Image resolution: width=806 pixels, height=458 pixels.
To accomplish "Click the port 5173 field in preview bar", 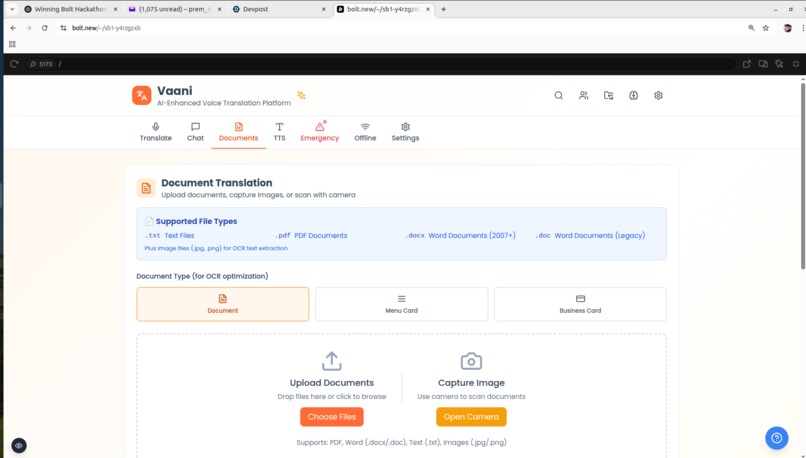I will (42, 64).
